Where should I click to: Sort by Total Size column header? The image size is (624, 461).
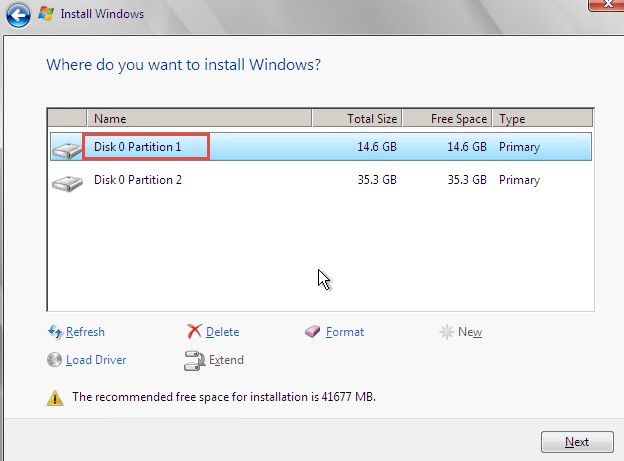tap(357, 119)
